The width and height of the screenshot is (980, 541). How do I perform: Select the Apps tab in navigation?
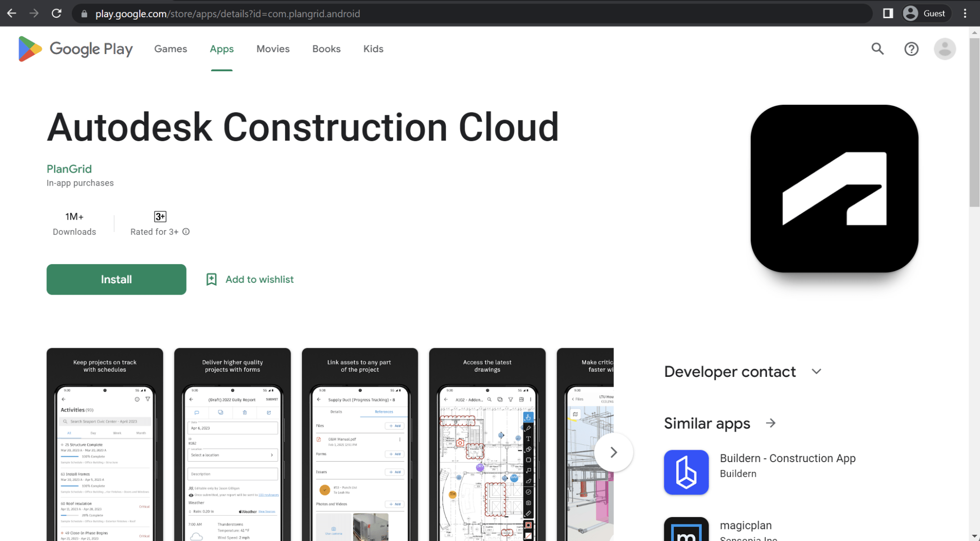click(x=222, y=49)
